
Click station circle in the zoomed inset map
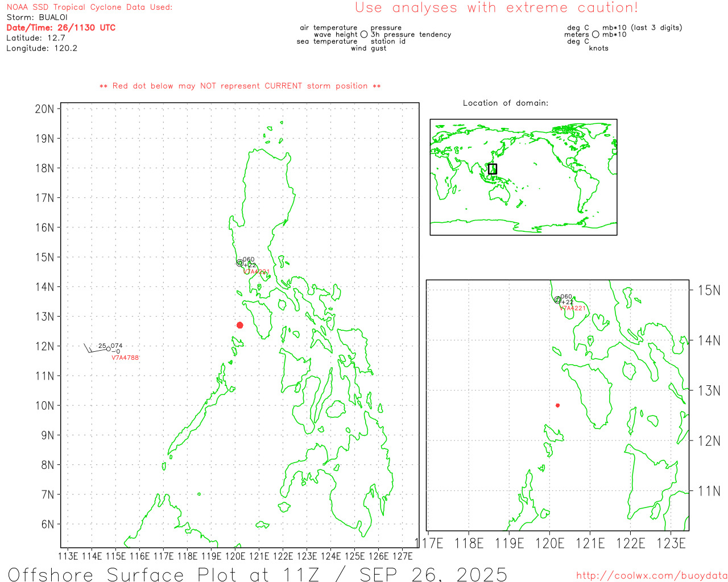[557, 300]
